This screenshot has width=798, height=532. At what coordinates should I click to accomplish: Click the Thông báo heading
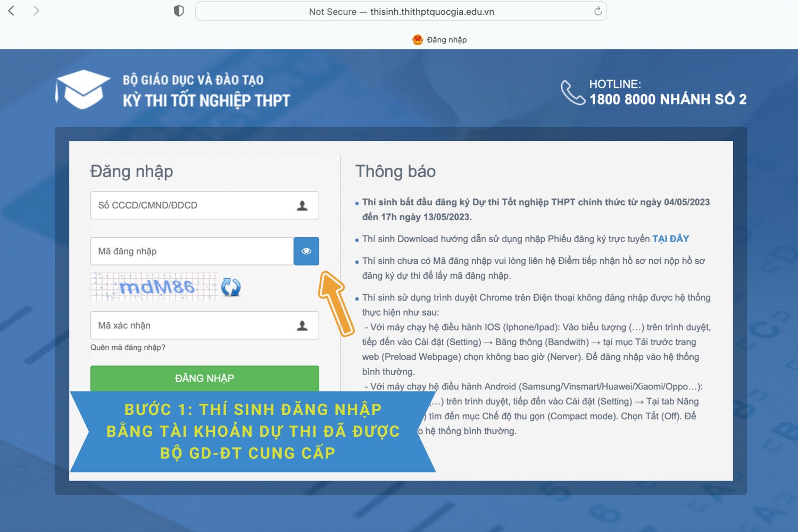[395, 171]
